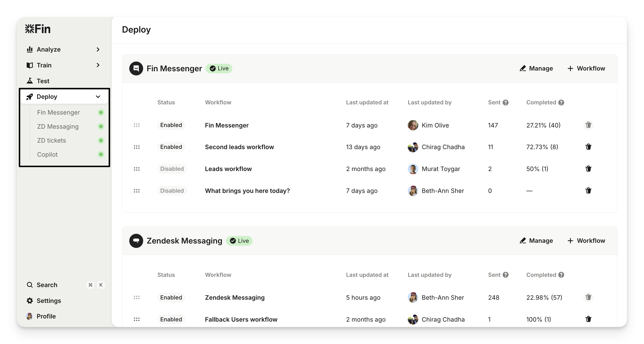Click the Fin logo in sidebar
This screenshot has height=344, width=644.
(38, 29)
